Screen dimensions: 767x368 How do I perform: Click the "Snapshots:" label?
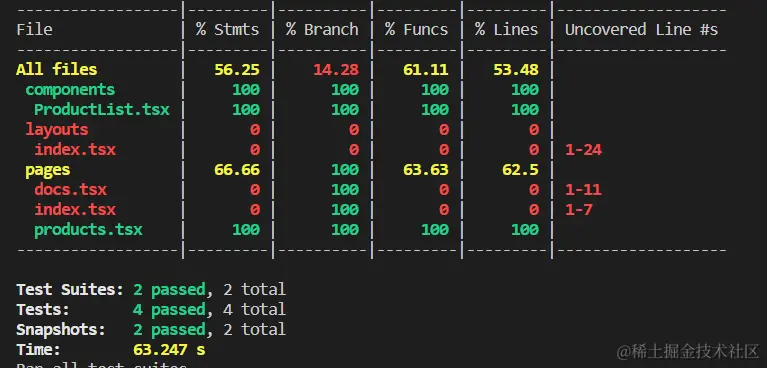pos(61,330)
